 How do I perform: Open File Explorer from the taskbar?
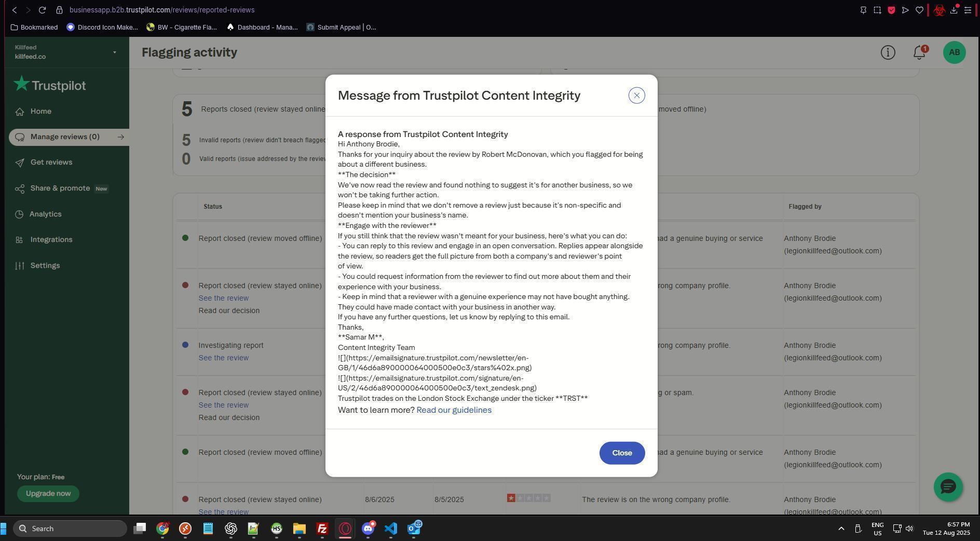tap(300, 529)
